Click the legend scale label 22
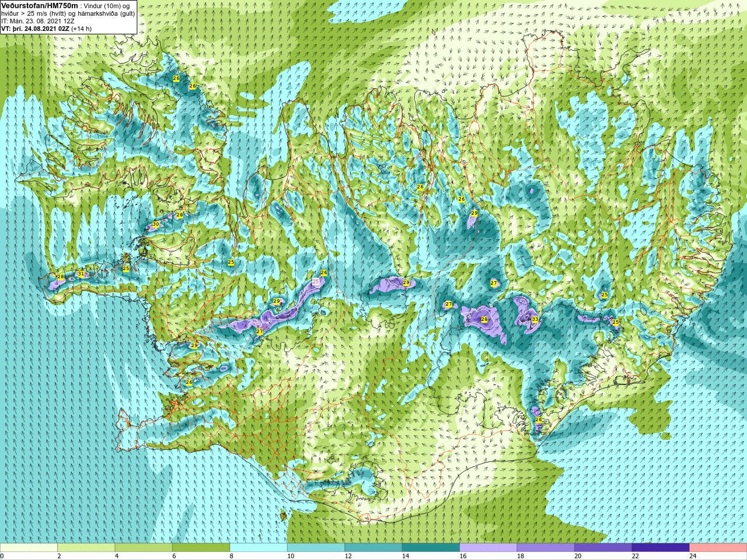Image resolution: width=747 pixels, height=560 pixels. [x=636, y=556]
